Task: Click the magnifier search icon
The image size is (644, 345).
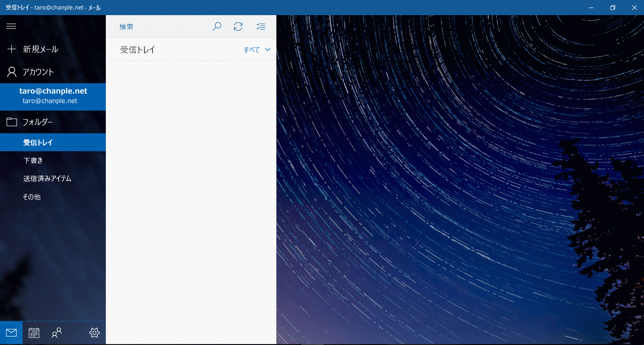Action: point(217,26)
